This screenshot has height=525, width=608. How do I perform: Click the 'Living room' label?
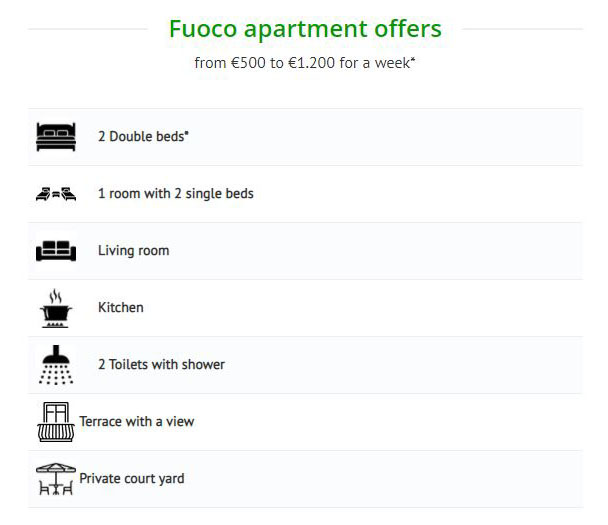pyautogui.click(x=133, y=250)
